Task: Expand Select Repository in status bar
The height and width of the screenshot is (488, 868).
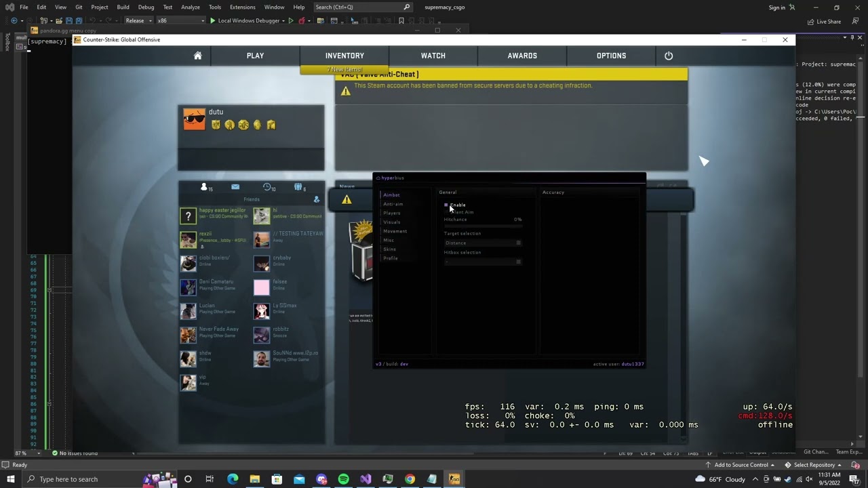Action: (x=813, y=465)
